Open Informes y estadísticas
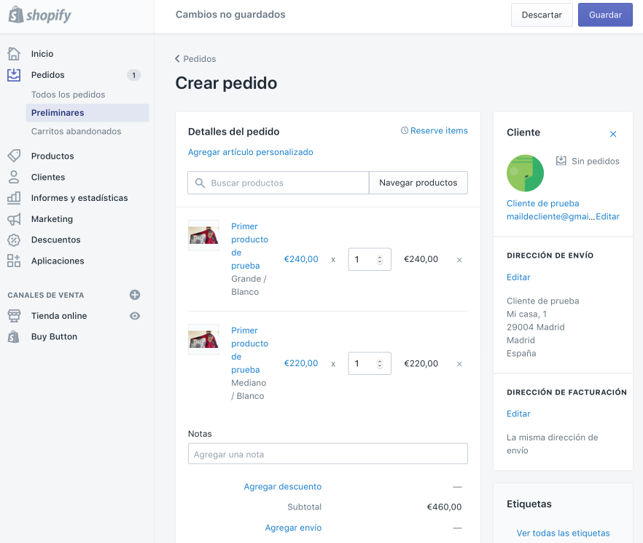Image resolution: width=643 pixels, height=543 pixels. (79, 198)
